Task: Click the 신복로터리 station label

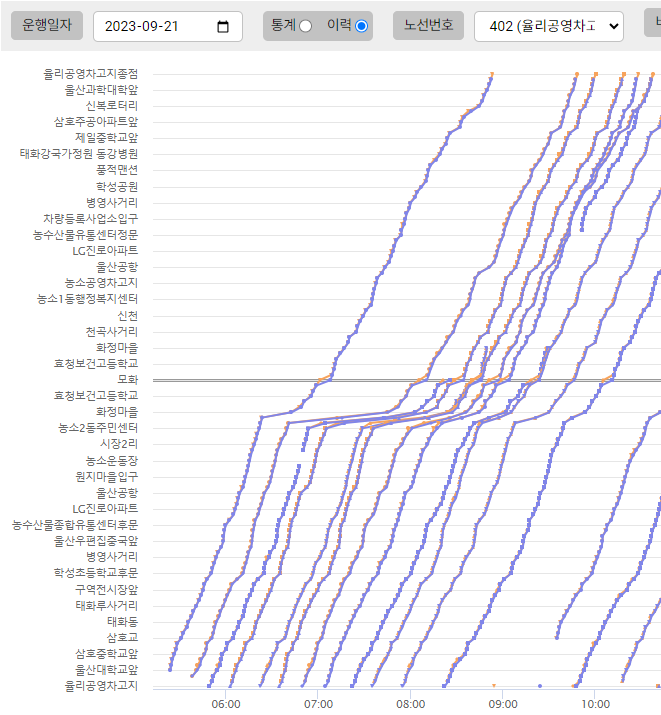Action: pyautogui.click(x=112, y=106)
